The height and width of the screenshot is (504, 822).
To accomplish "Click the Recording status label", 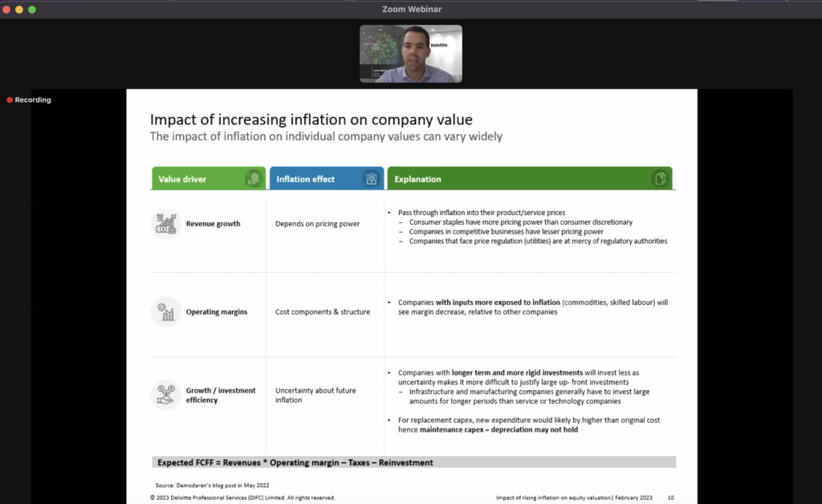I will click(x=32, y=100).
